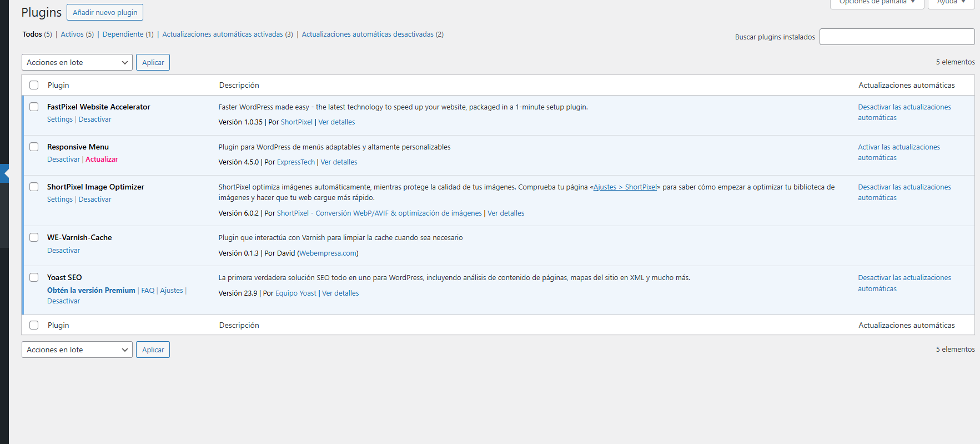Image resolution: width=980 pixels, height=444 pixels.
Task: Click the 'Yoast SEO' plugin name
Action: point(64,277)
